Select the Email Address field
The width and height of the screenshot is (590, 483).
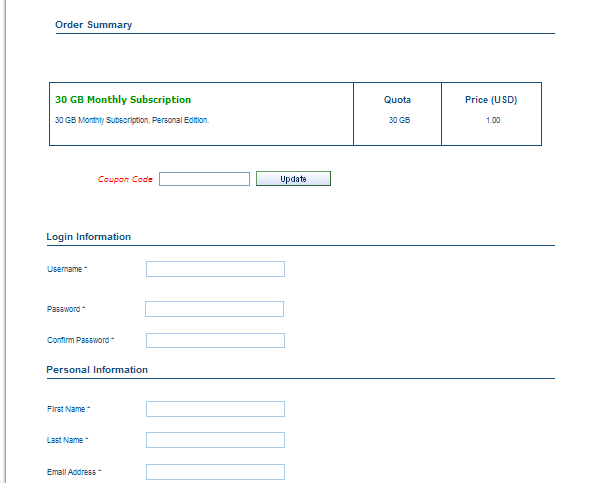[x=215, y=472]
